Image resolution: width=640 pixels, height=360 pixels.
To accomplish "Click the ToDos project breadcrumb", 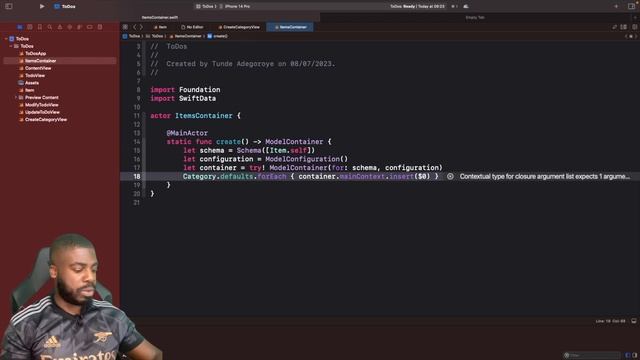I will click(131, 36).
